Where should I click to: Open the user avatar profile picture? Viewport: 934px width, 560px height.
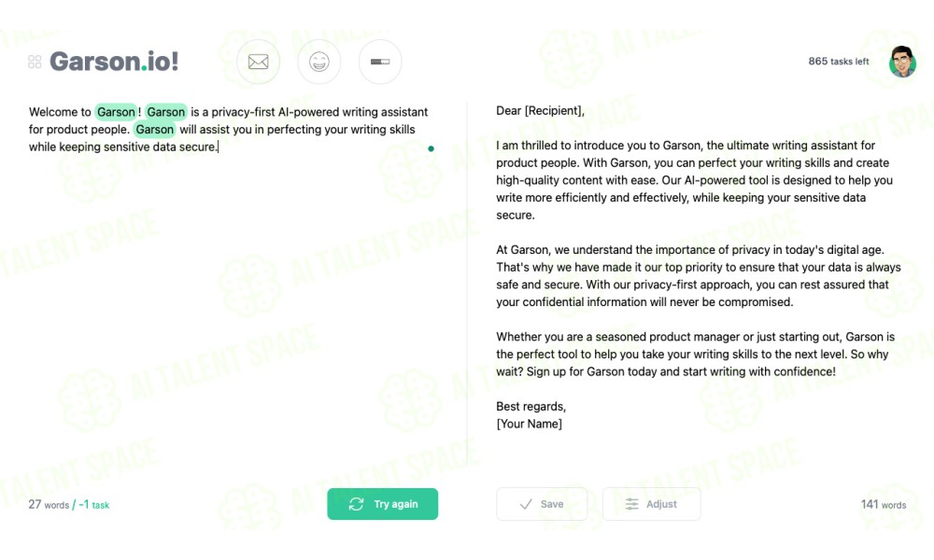(902, 62)
